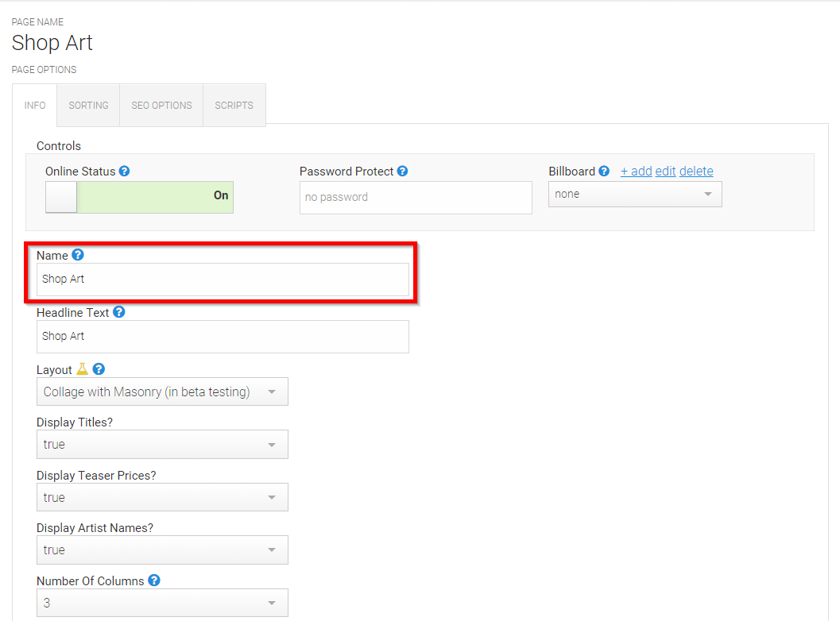Expand Display Teaser Prices dropdown
The image size is (840, 621).
coord(162,497)
